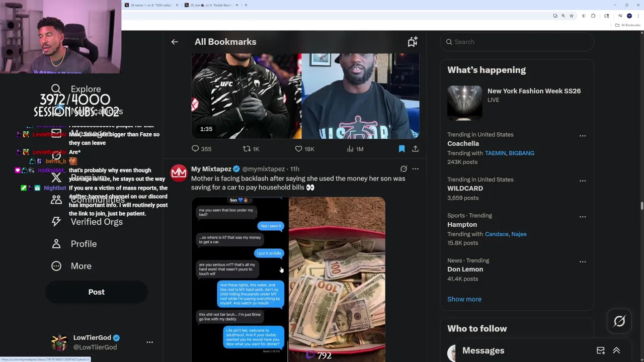Open the All Bookmarks folder in bookmarks bar
This screenshot has height=362, width=644.
628,25
